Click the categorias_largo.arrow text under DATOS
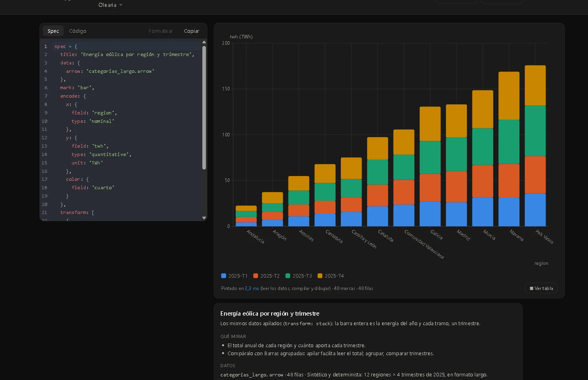Viewport: 588px width, 380px height. [x=252, y=375]
